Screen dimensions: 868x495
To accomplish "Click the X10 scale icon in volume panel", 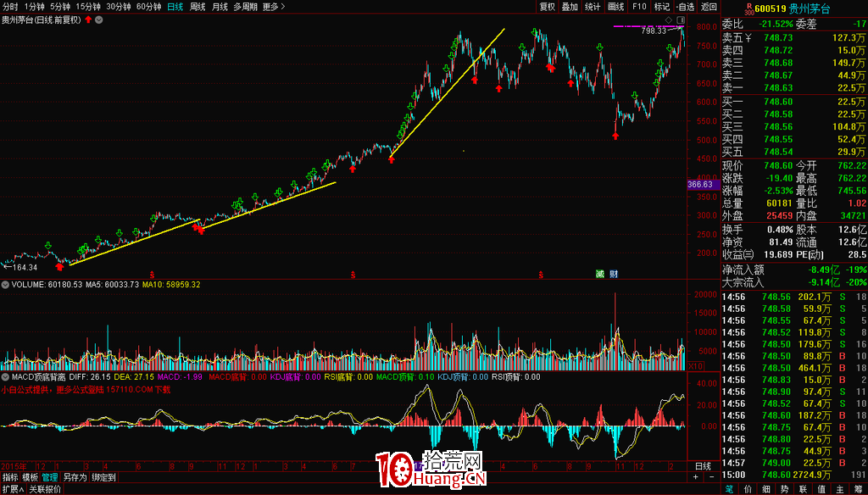I will click(x=693, y=365).
